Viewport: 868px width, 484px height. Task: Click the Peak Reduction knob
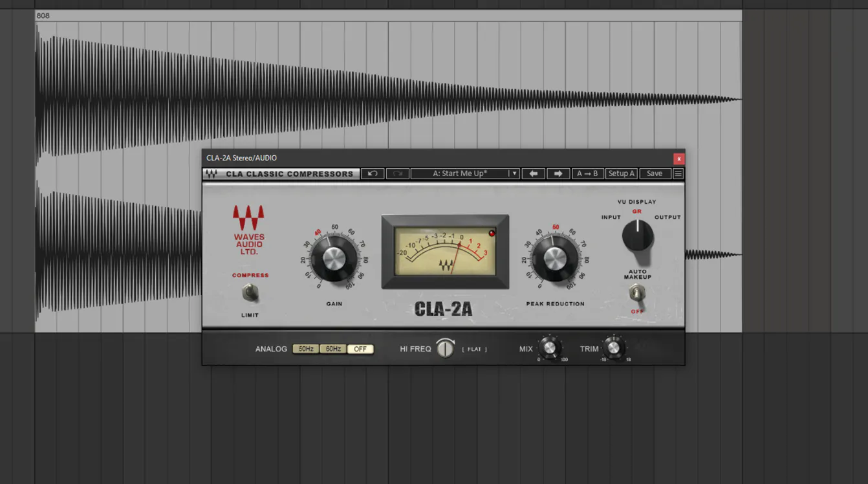click(x=555, y=259)
